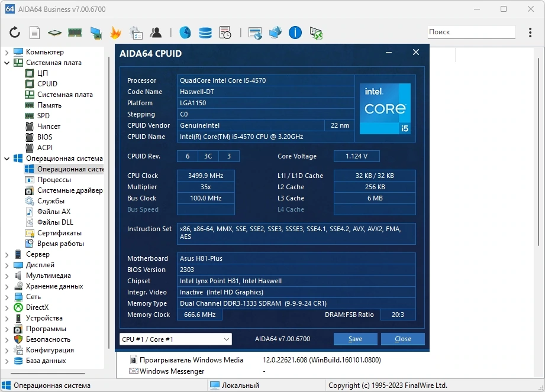Click the Close button in CPUID

tap(403, 339)
